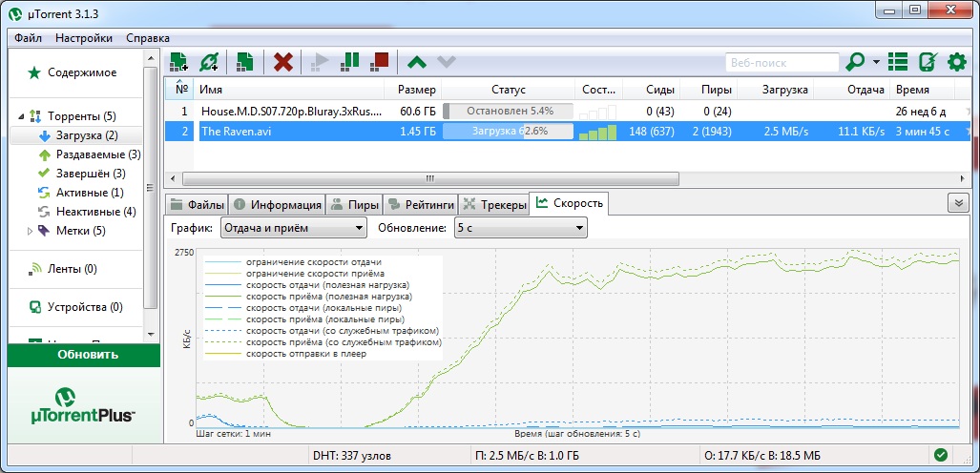Viewport: 980px width, 473px height.
Task: Click the Веб-поиск search field
Action: (x=781, y=63)
